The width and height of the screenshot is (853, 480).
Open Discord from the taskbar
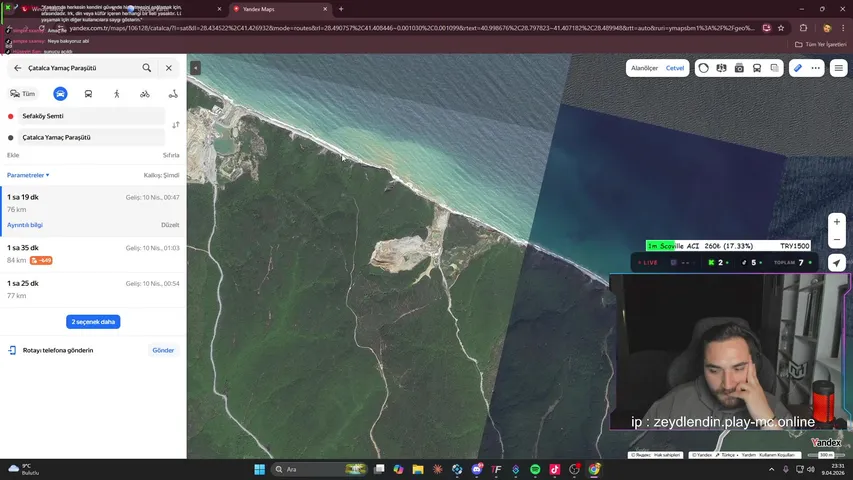point(477,469)
